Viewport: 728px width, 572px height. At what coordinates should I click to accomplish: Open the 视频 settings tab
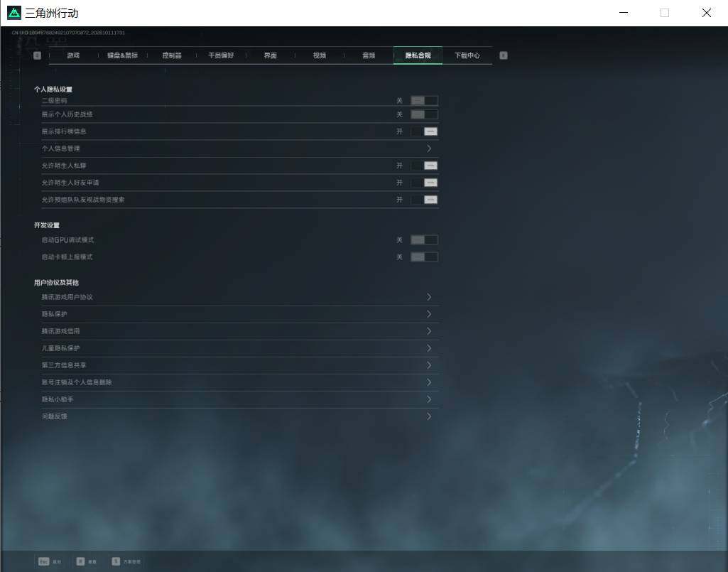click(x=320, y=55)
